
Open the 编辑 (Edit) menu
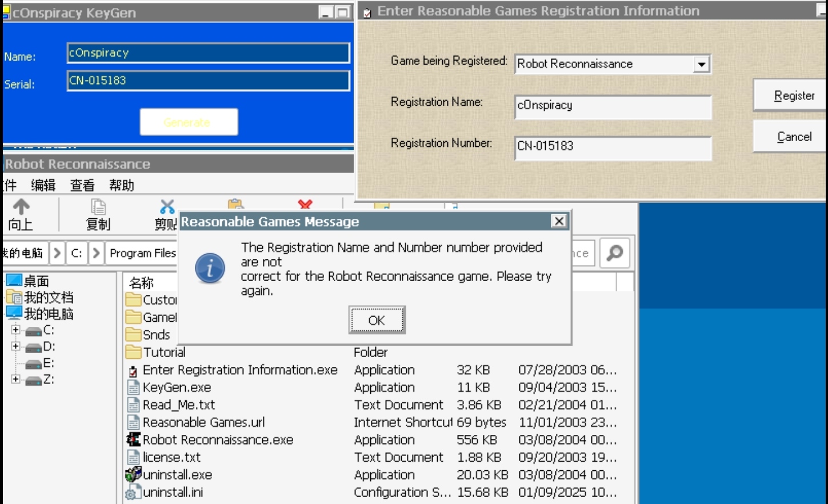(43, 185)
